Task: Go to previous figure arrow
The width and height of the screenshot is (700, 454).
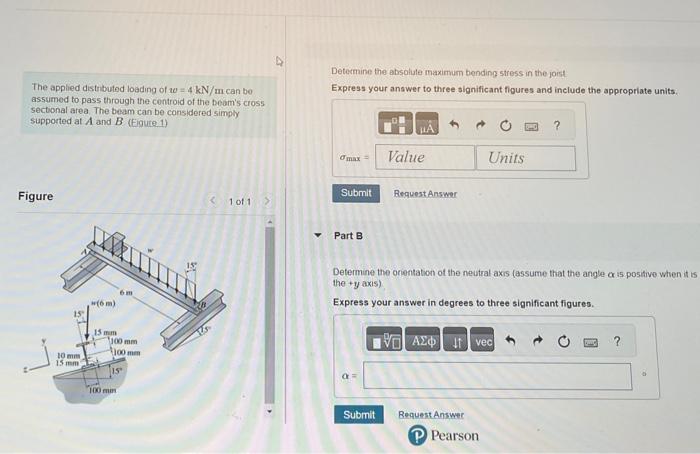Action: click(x=213, y=200)
